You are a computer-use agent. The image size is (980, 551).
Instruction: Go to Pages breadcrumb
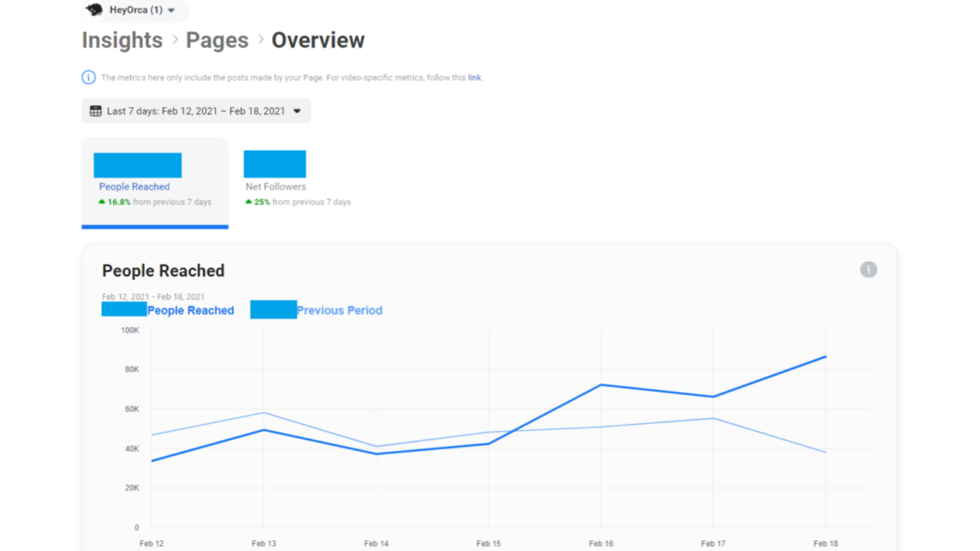(x=217, y=40)
